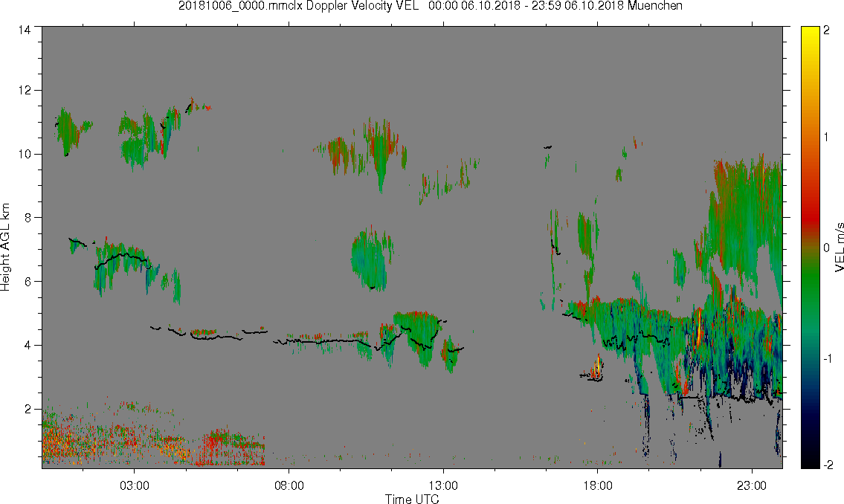Click the 'Time UTC' x-axis label

[412, 499]
